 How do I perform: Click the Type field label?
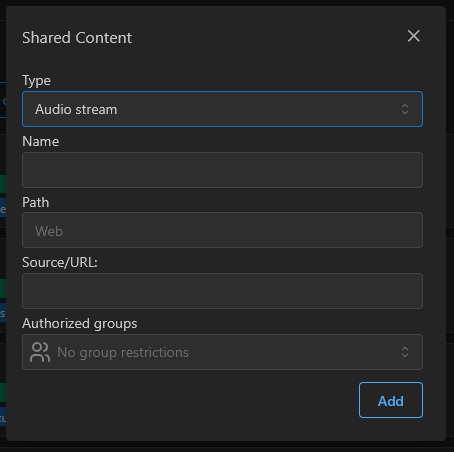click(x=36, y=81)
